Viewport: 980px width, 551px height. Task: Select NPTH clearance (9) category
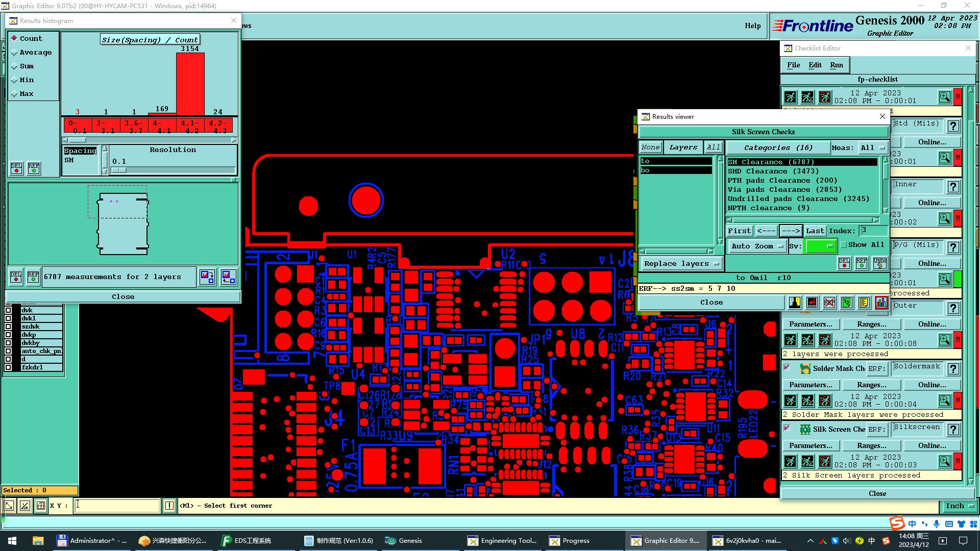coord(802,208)
